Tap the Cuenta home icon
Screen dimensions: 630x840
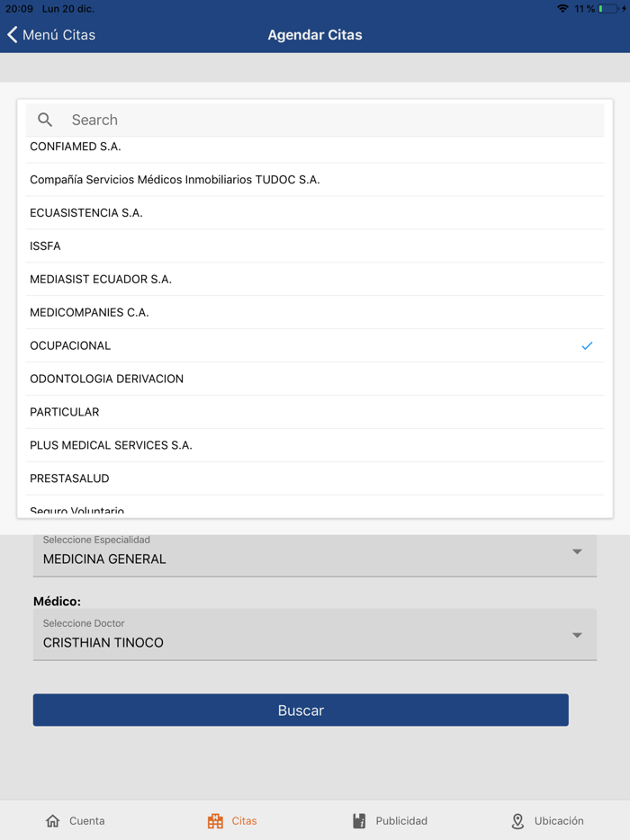tap(52, 820)
